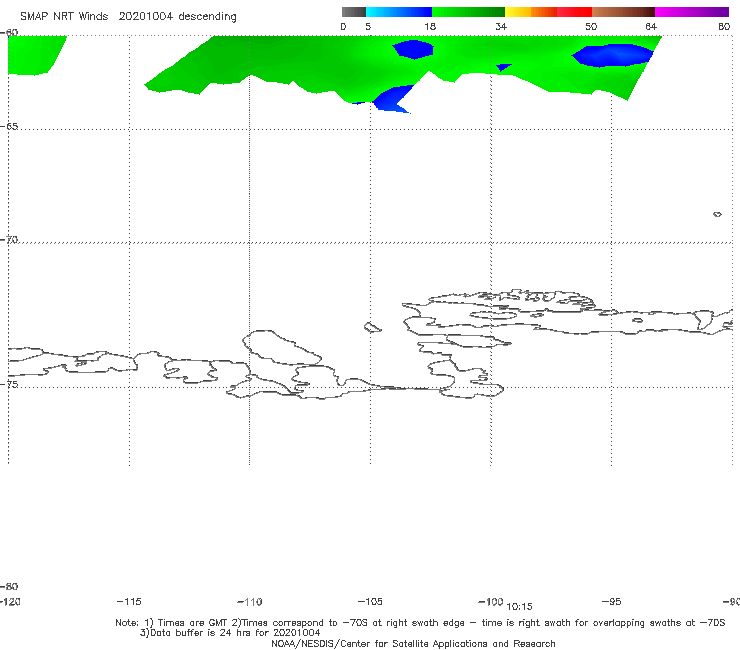Click the cyan-blue segment of the color bar
Viewport: 740px width, 650px height.
click(x=399, y=12)
